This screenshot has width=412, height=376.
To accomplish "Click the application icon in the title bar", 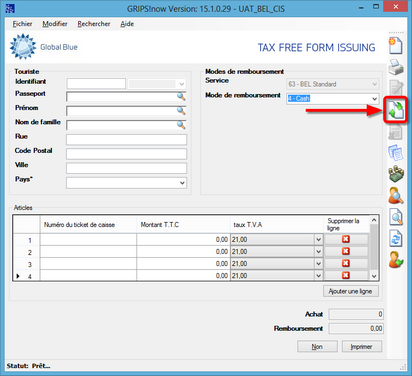I will [x=10, y=8].
